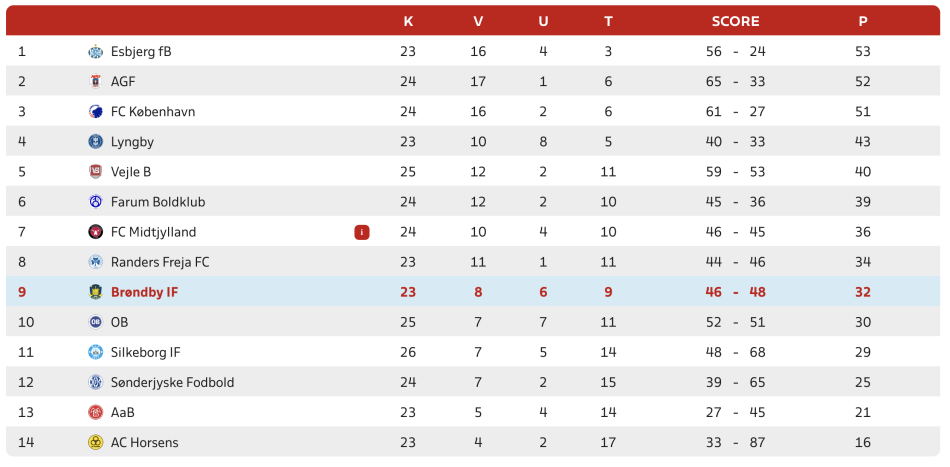Click the AC Horsens yellow logo
The height and width of the screenshot is (467, 950).
coord(95,443)
